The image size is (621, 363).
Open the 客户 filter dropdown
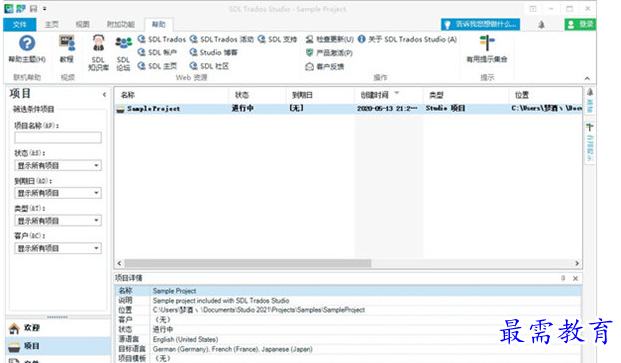pyautogui.click(x=58, y=248)
